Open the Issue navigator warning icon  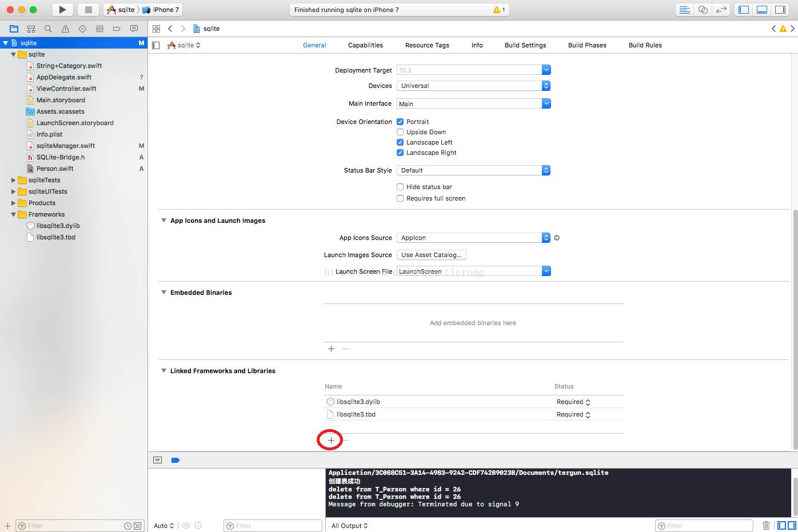click(x=65, y=29)
